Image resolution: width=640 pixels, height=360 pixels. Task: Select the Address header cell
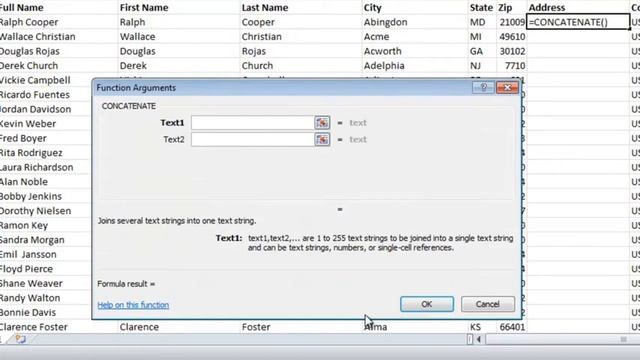(x=578, y=7)
